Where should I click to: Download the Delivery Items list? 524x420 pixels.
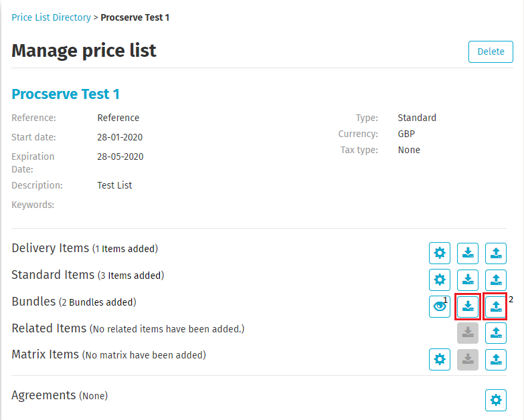pyautogui.click(x=468, y=253)
